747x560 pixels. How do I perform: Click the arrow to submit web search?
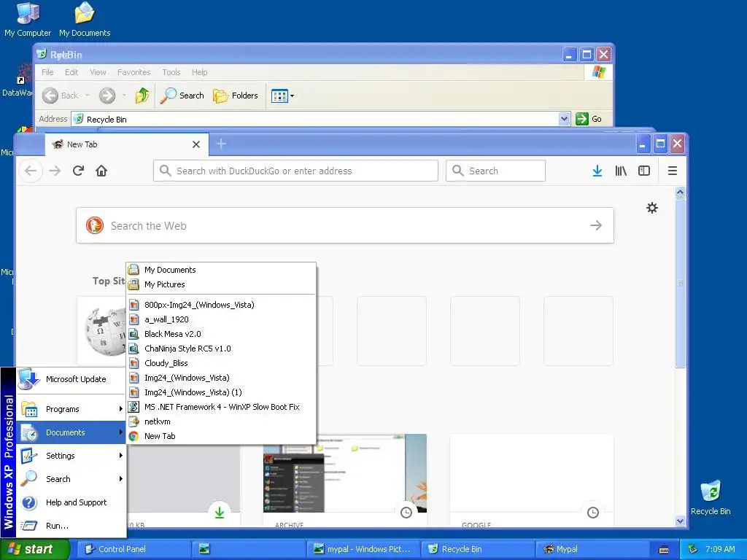(596, 225)
